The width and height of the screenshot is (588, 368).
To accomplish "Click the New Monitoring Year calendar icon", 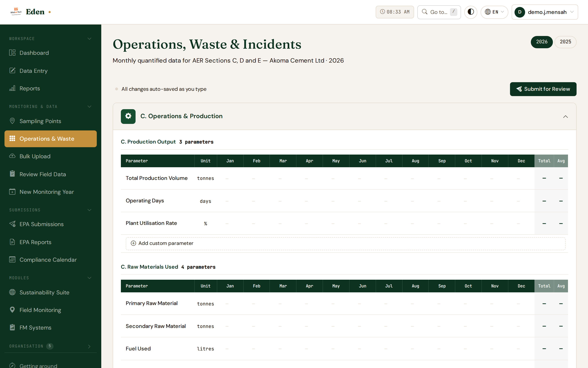I will pyautogui.click(x=12, y=192).
